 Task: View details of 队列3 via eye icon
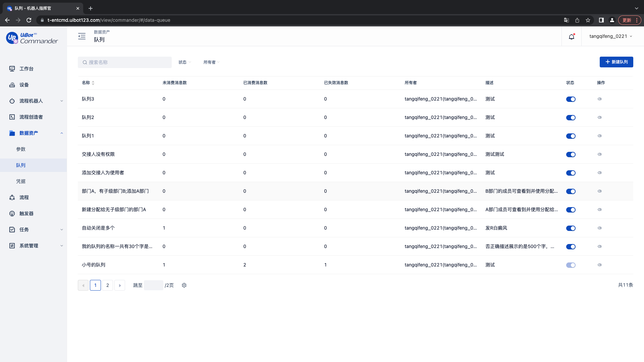[x=600, y=99]
